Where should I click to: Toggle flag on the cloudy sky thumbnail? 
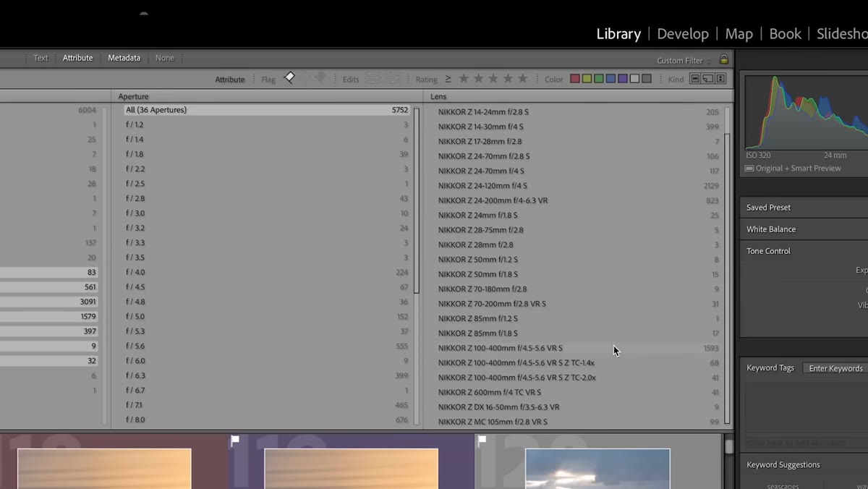482,439
